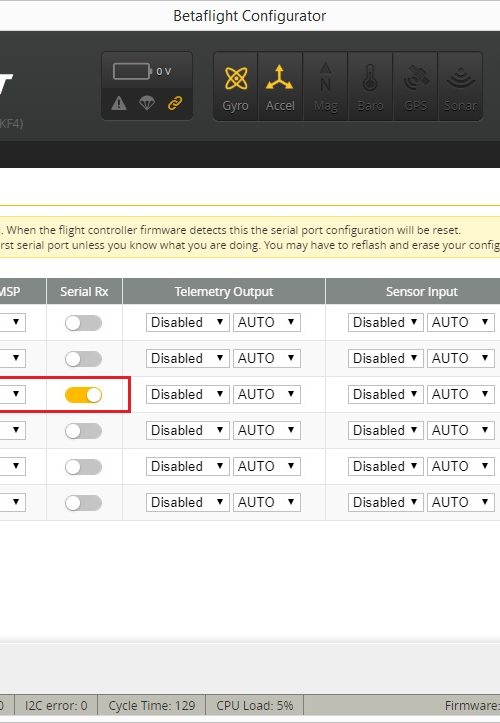The width and height of the screenshot is (500, 723).
Task: Open Sensor Input Disabled dropdown in enabled-toggle row
Action: (385, 394)
